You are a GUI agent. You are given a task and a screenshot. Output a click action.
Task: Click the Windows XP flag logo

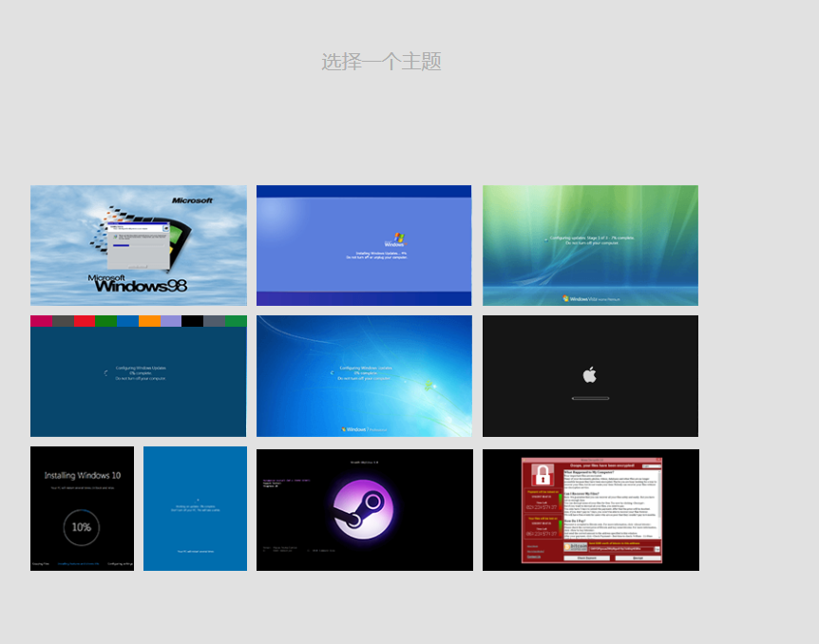point(400,236)
